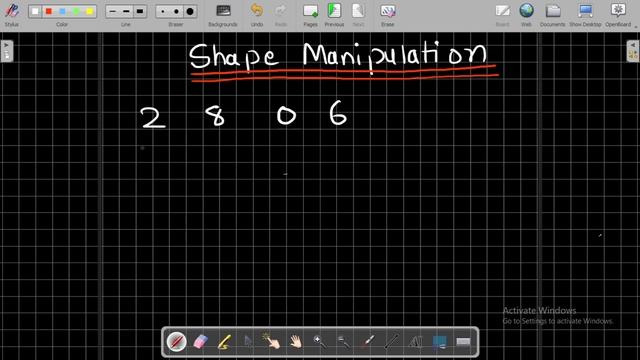Open the OpenBoard menu
Screen dimensions: 640x360
coord(618,14)
